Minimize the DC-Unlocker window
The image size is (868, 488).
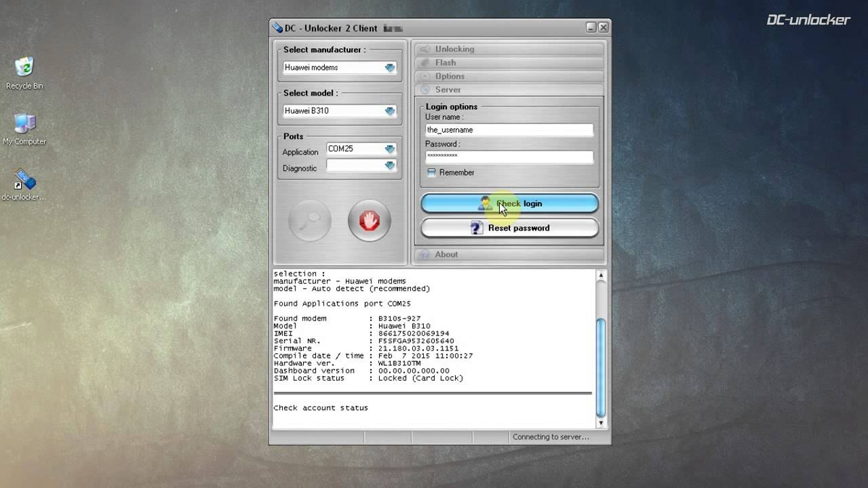click(591, 28)
